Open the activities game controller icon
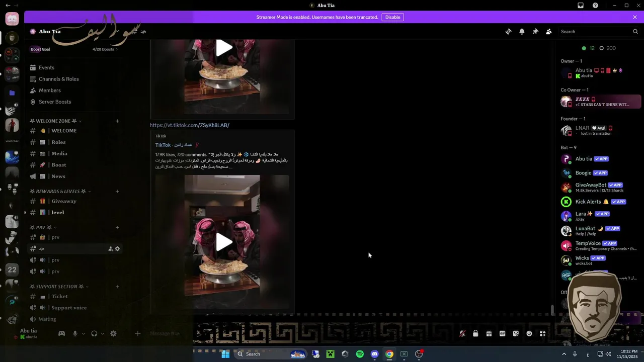This screenshot has height=362, width=644. 61,333
